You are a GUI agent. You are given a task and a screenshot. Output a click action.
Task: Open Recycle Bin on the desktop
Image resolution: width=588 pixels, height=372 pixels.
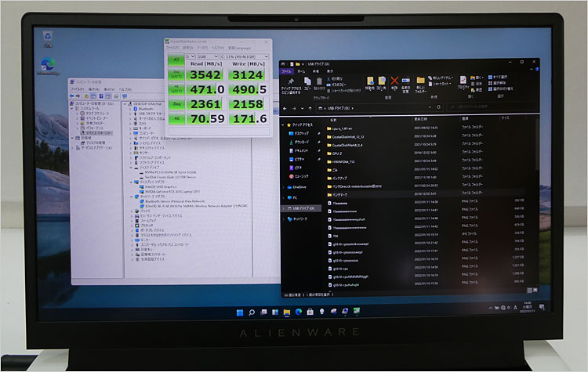[49, 38]
